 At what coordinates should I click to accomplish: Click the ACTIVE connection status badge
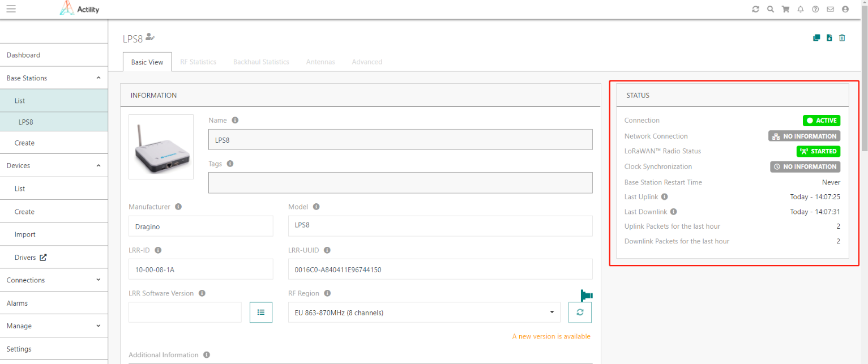coord(821,121)
